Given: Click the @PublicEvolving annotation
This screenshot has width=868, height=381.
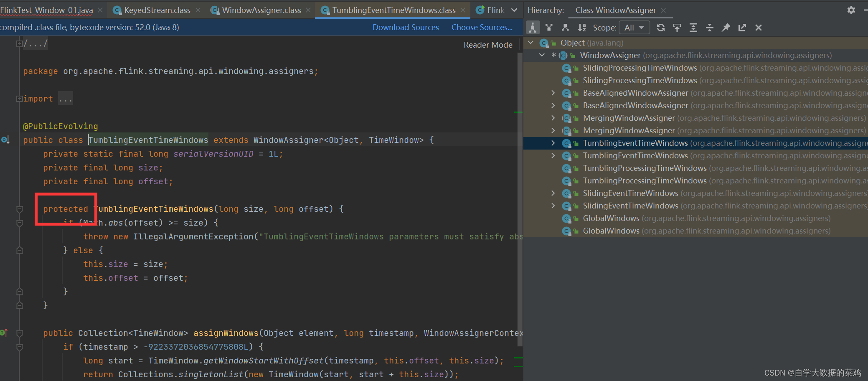Looking at the screenshot, I should [61, 126].
